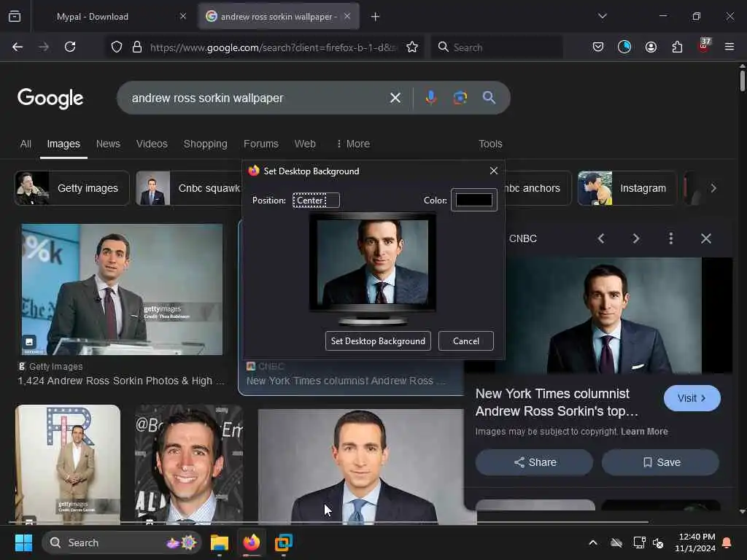Show hidden system tray icons chevron

pyautogui.click(x=593, y=542)
